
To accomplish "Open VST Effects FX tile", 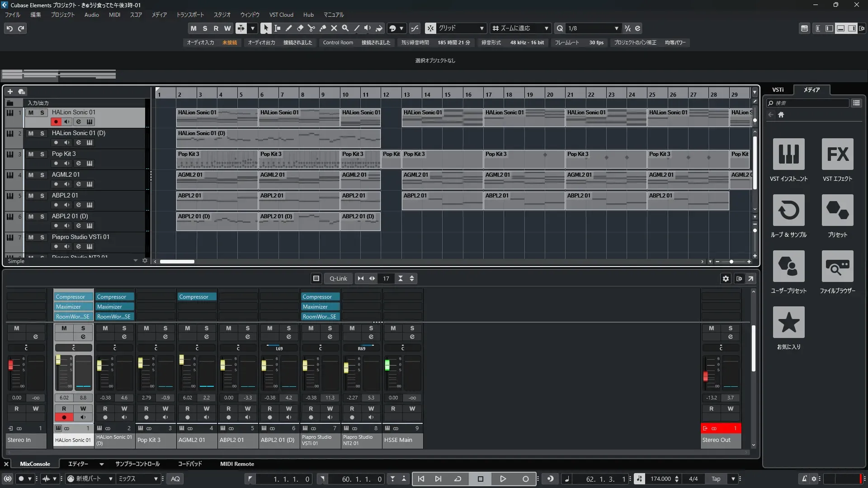I will [837, 155].
